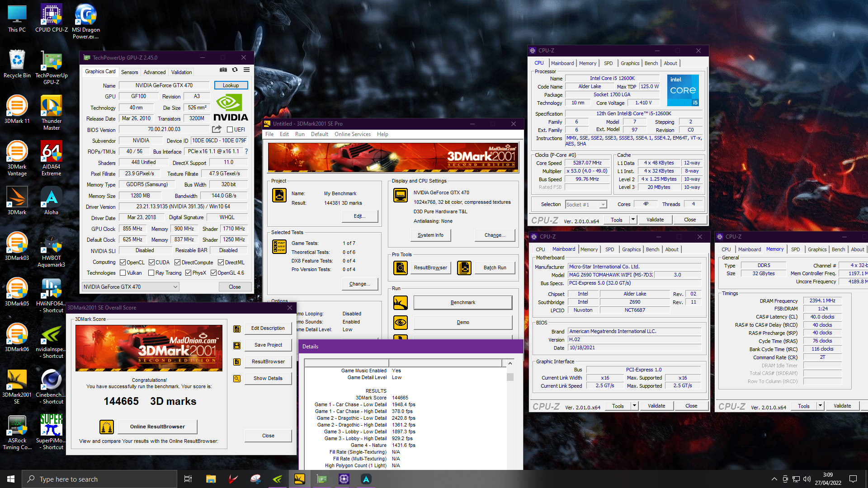Image resolution: width=868 pixels, height=488 pixels.
Task: Click the Windows search box
Action: click(99, 479)
